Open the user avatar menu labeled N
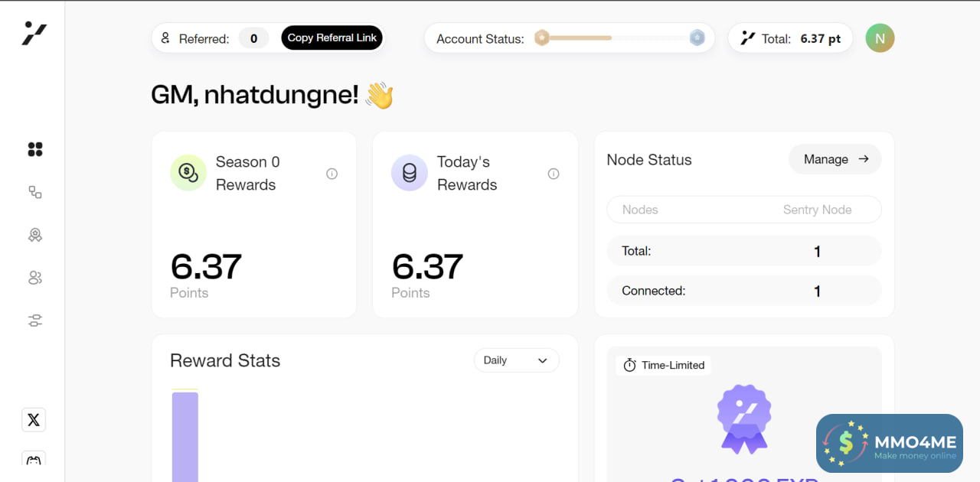980x482 pixels. point(880,38)
